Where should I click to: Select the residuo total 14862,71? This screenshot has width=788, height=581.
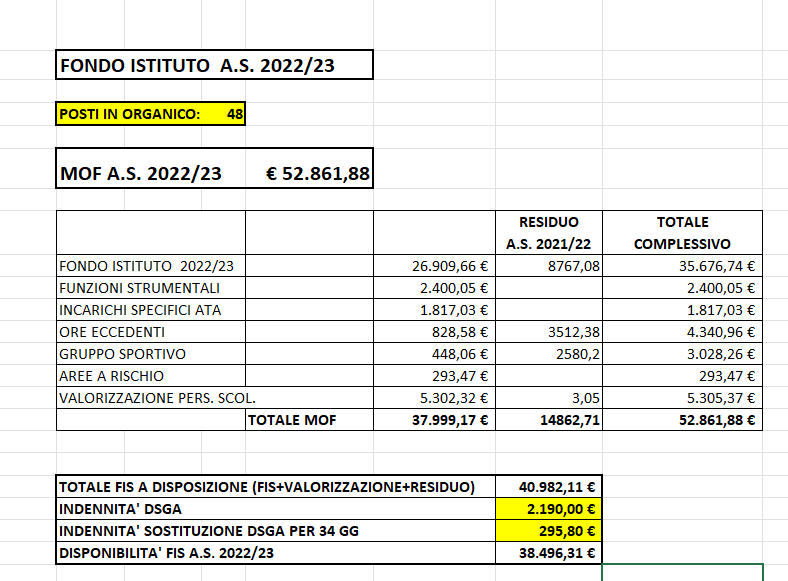tap(548, 420)
